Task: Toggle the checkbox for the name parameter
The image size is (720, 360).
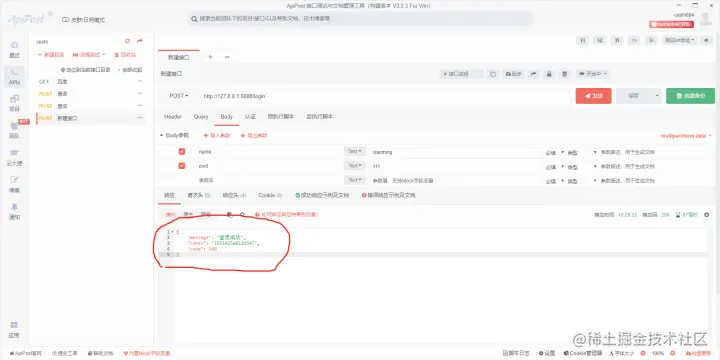Action: (182, 152)
